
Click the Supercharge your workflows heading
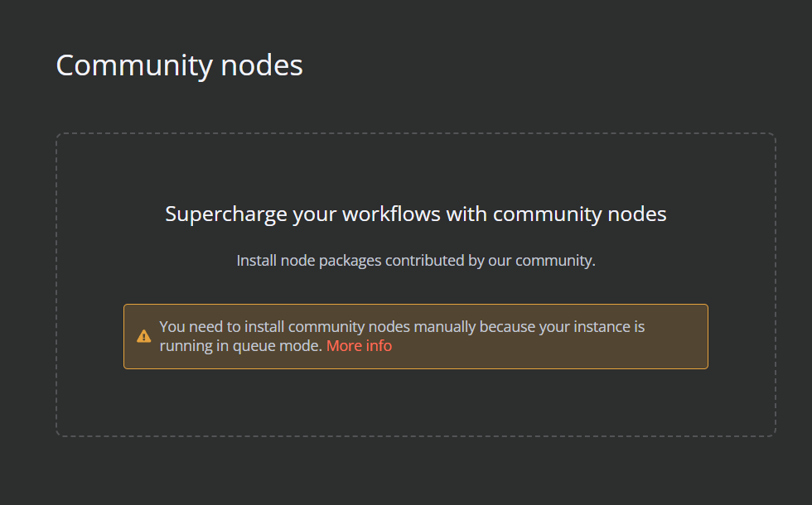(415, 214)
